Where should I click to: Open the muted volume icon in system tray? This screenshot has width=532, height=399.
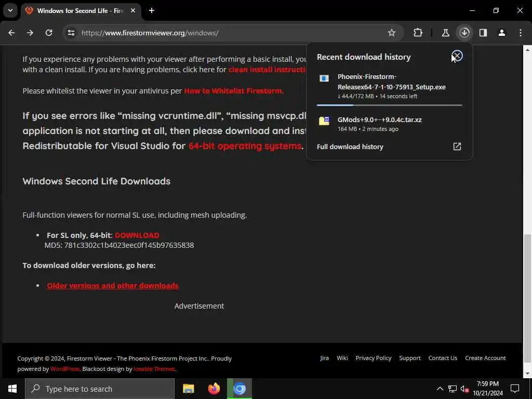point(465,389)
